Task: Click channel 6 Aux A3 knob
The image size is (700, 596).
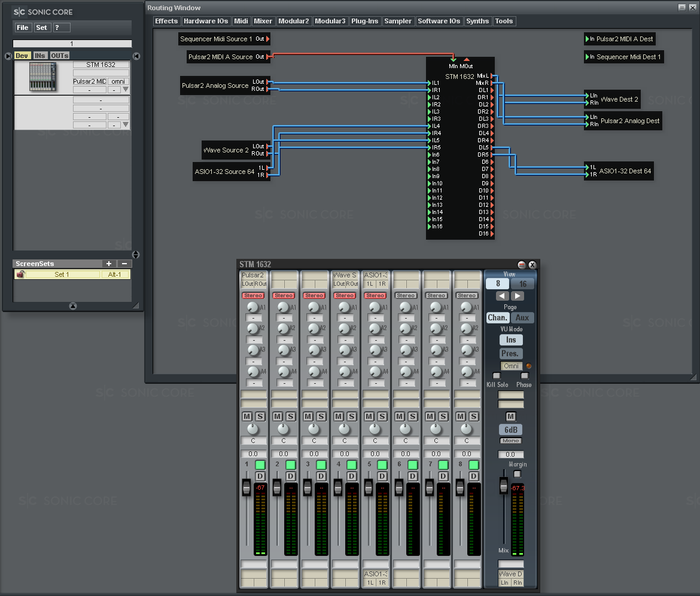Action: click(x=406, y=350)
